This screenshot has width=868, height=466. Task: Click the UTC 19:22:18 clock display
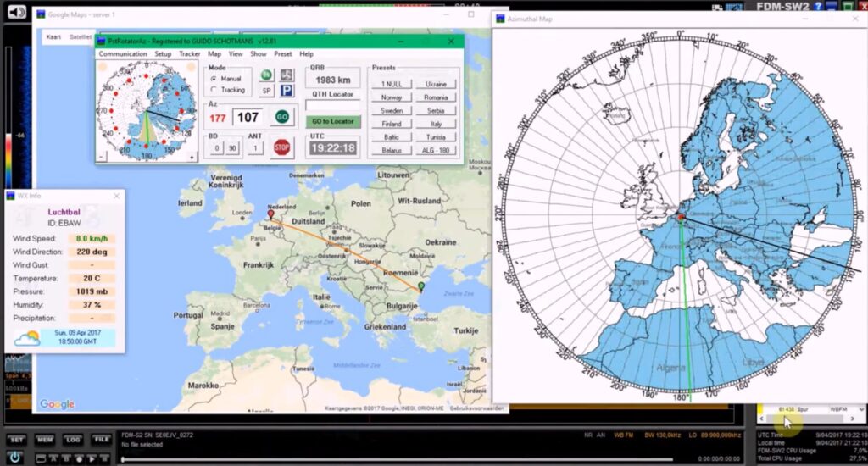(x=332, y=147)
